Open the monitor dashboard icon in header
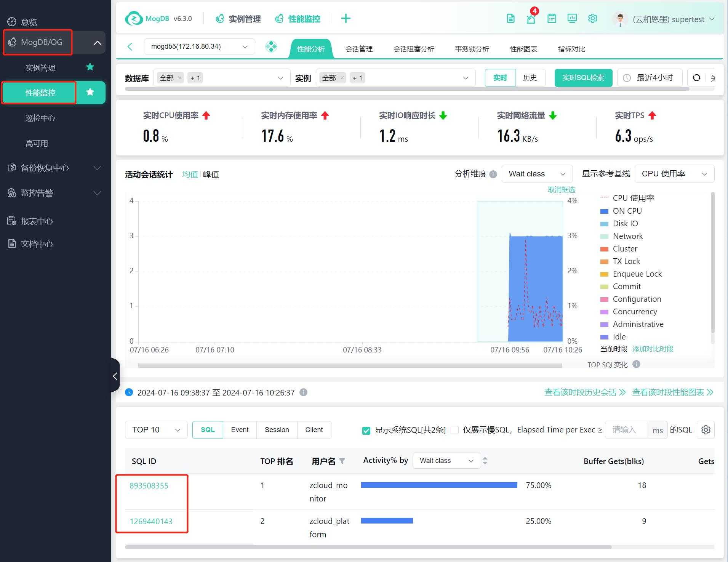The width and height of the screenshot is (728, 562). tap(572, 18)
